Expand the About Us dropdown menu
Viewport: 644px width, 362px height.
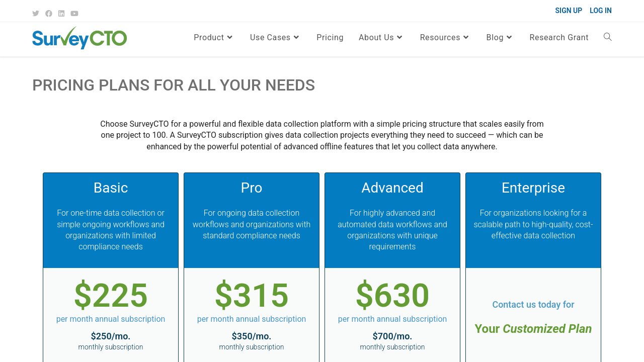[381, 38]
